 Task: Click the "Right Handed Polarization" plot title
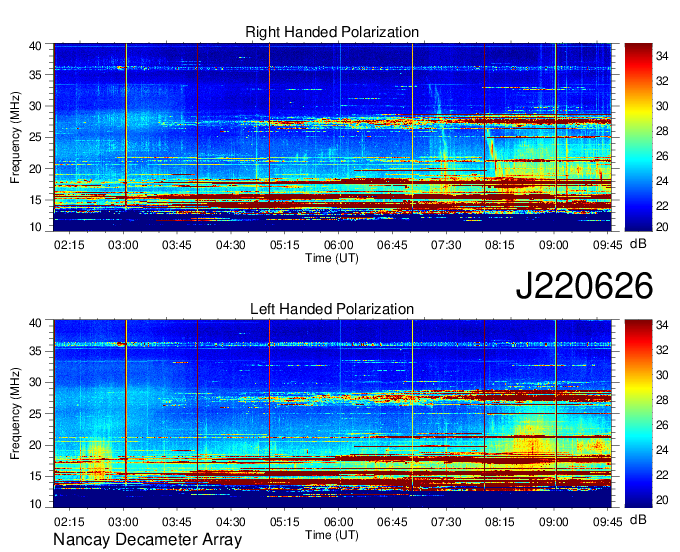tap(332, 32)
